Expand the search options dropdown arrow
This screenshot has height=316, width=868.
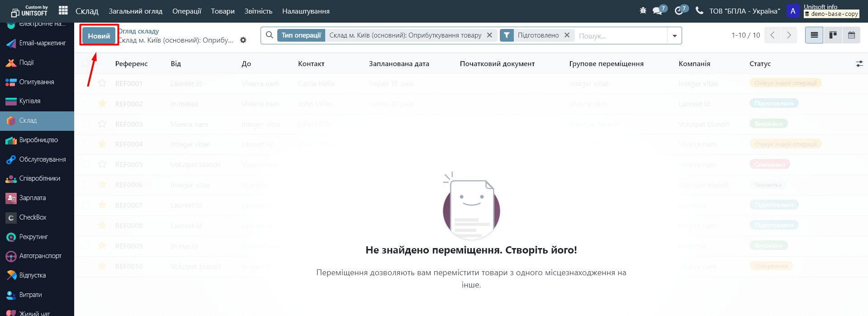pyautogui.click(x=674, y=36)
